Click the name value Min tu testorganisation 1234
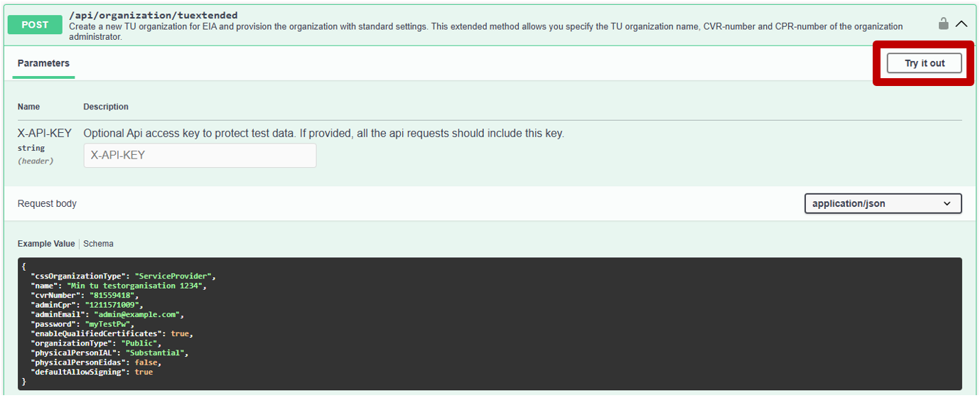Image resolution: width=980 pixels, height=398 pixels. pos(136,286)
